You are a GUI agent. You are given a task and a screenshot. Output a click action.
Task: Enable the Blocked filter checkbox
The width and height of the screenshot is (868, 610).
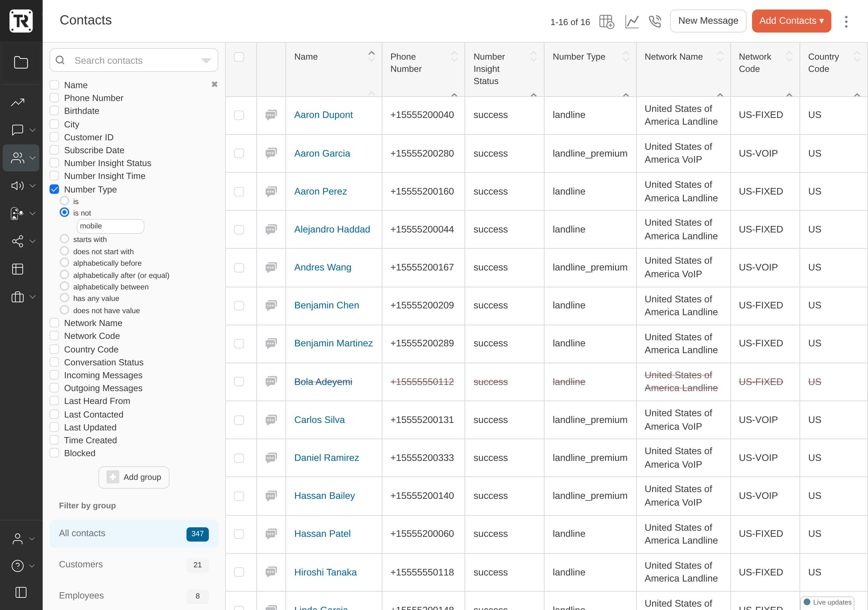[55, 453]
